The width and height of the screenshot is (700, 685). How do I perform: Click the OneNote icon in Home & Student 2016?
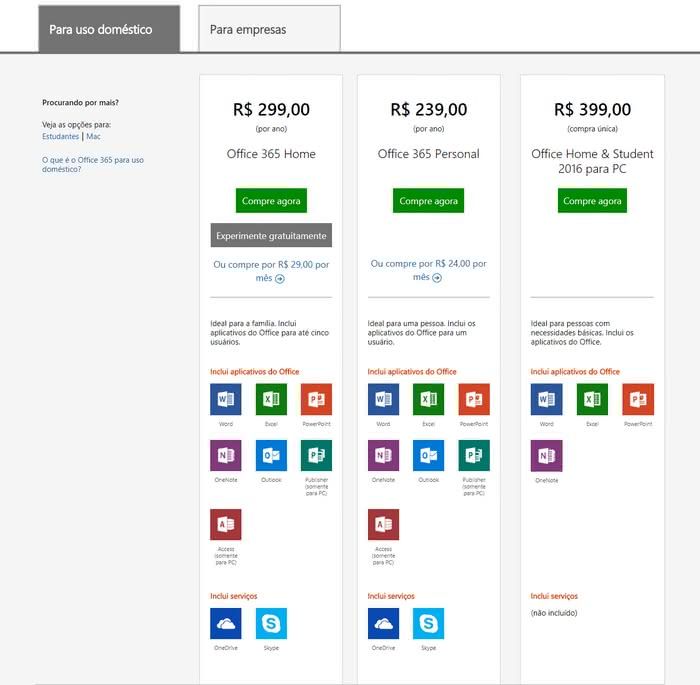547,456
